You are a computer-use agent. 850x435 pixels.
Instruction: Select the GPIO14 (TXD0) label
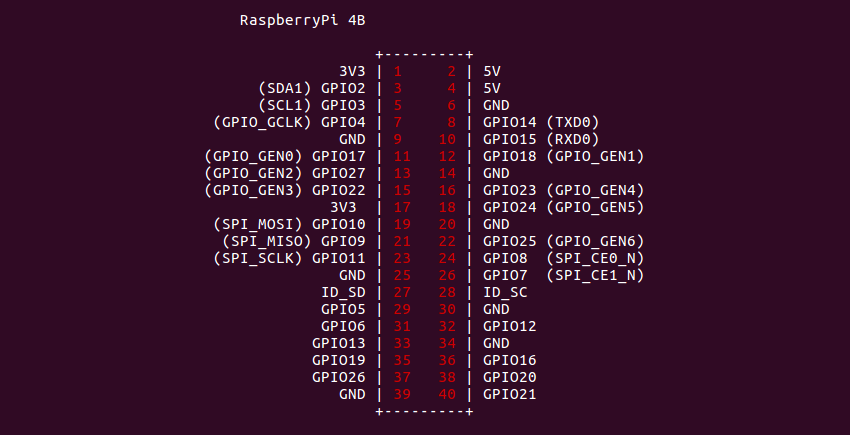(541, 123)
